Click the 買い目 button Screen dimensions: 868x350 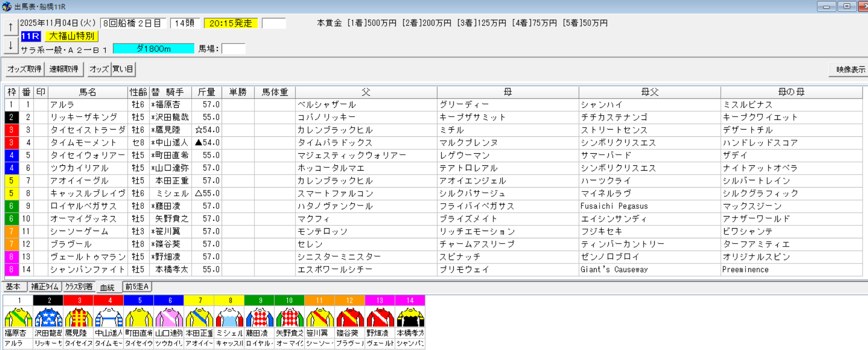tap(123, 69)
